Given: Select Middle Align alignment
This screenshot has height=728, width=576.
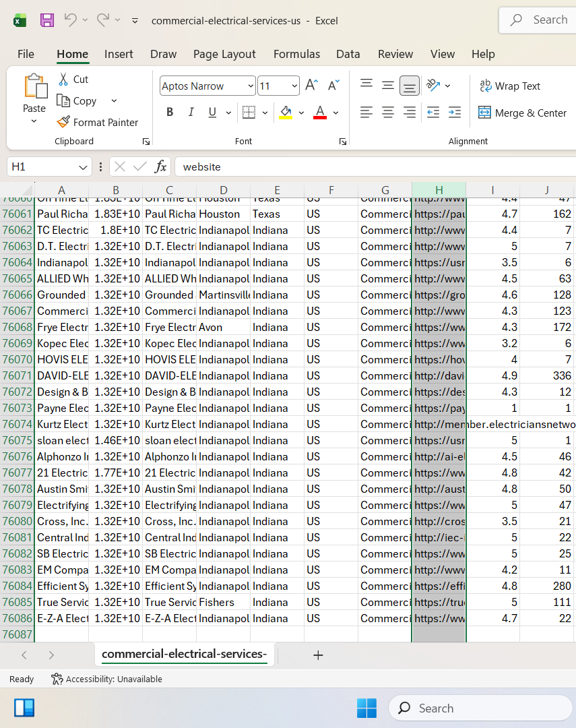Looking at the screenshot, I should click(x=388, y=85).
